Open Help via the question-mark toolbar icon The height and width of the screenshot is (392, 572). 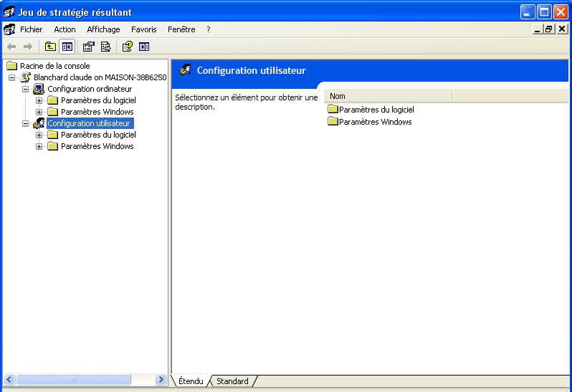click(127, 47)
